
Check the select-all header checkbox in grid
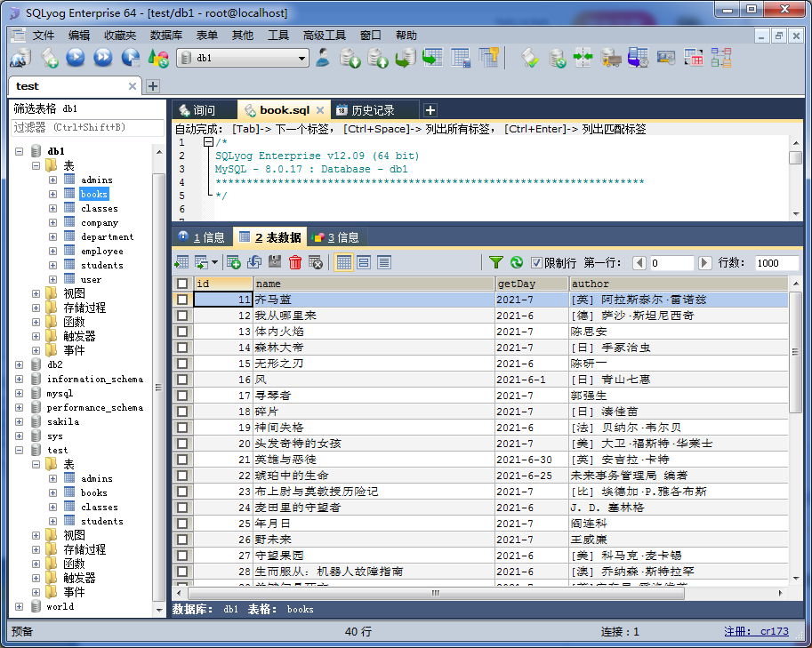point(182,284)
